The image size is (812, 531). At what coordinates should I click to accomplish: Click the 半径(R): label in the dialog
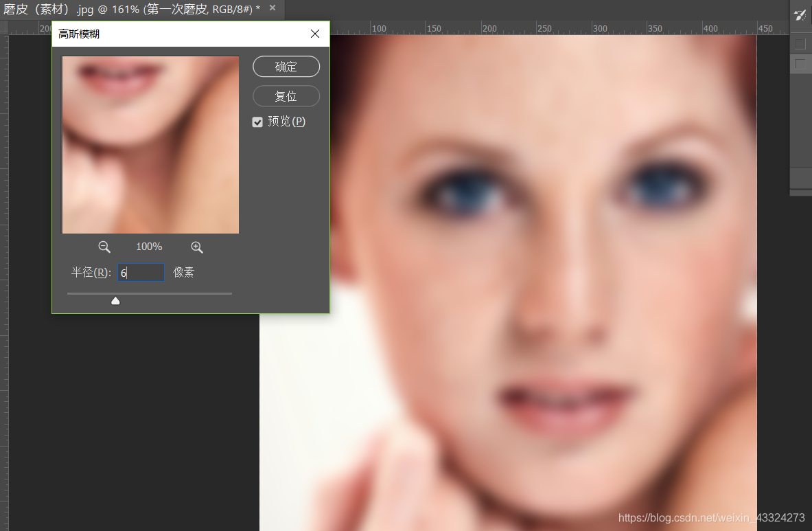click(91, 273)
